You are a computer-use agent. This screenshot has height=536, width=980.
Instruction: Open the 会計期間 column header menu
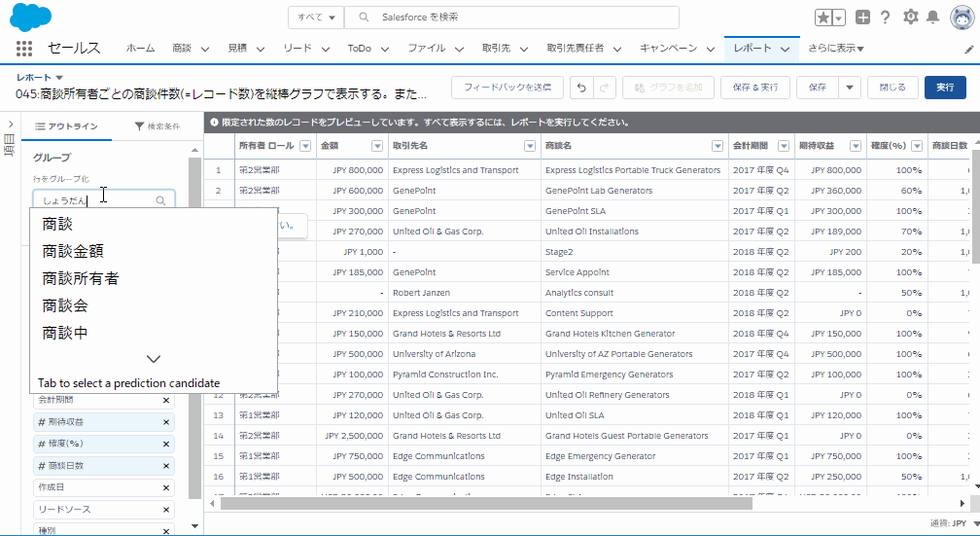pos(784,146)
